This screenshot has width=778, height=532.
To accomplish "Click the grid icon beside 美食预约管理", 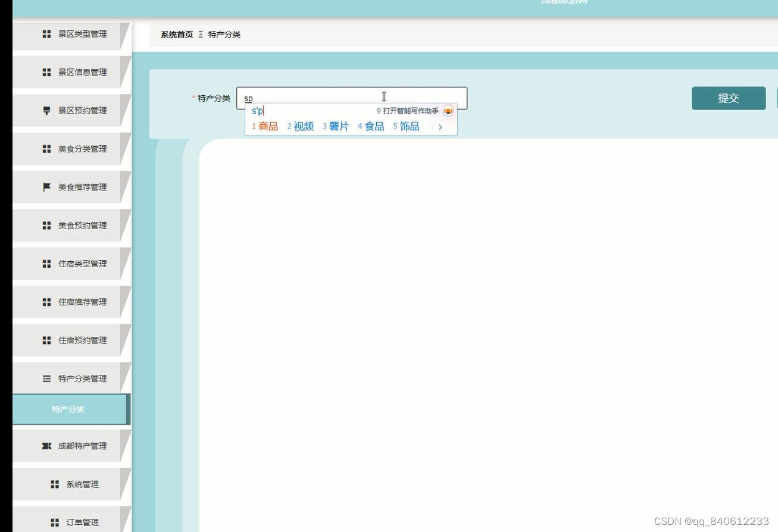I will pyautogui.click(x=46, y=226).
